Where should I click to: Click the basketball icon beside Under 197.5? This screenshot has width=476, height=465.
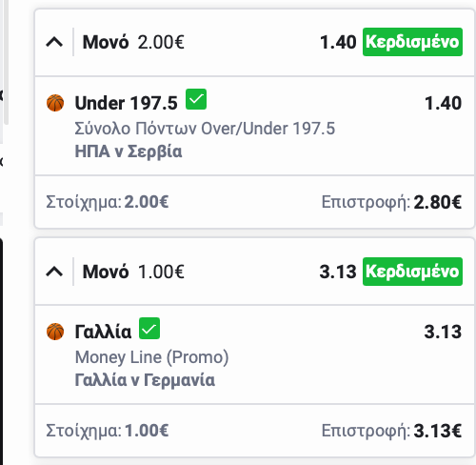55,103
